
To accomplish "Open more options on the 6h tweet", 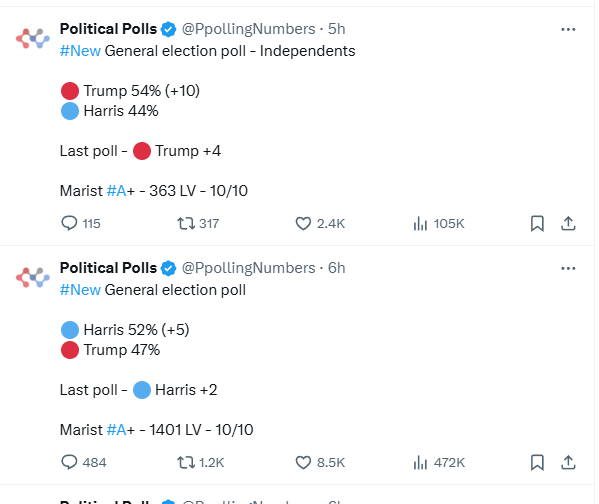I will coord(568,269).
